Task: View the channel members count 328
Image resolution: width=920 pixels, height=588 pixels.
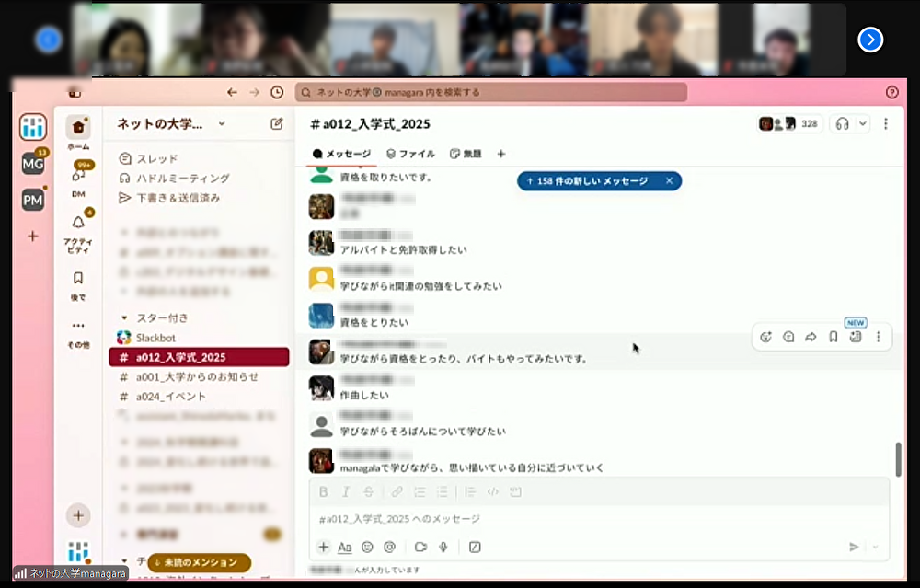Action: coord(790,124)
